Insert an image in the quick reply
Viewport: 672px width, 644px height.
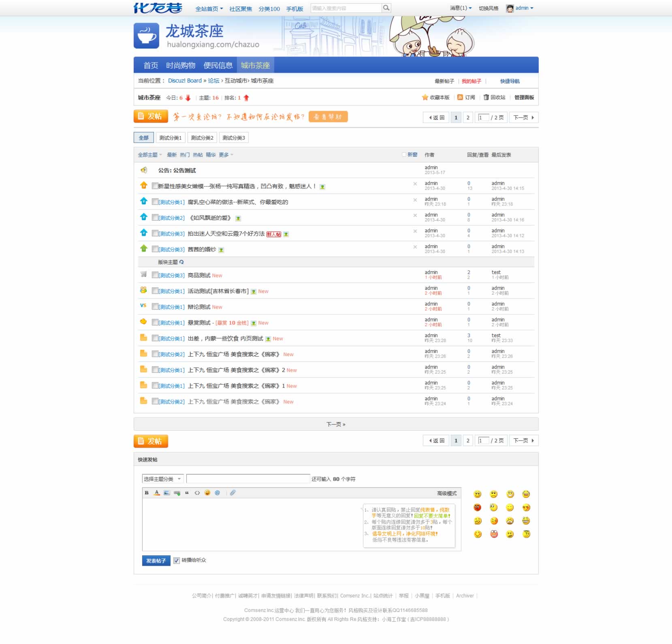[x=166, y=493]
